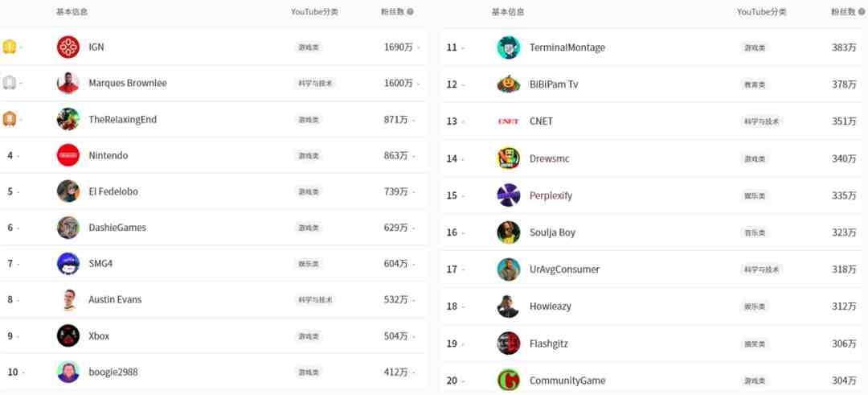This screenshot has width=868, height=395.
Task: Click the 游戏类 tag on DashieGames row
Action: (309, 228)
